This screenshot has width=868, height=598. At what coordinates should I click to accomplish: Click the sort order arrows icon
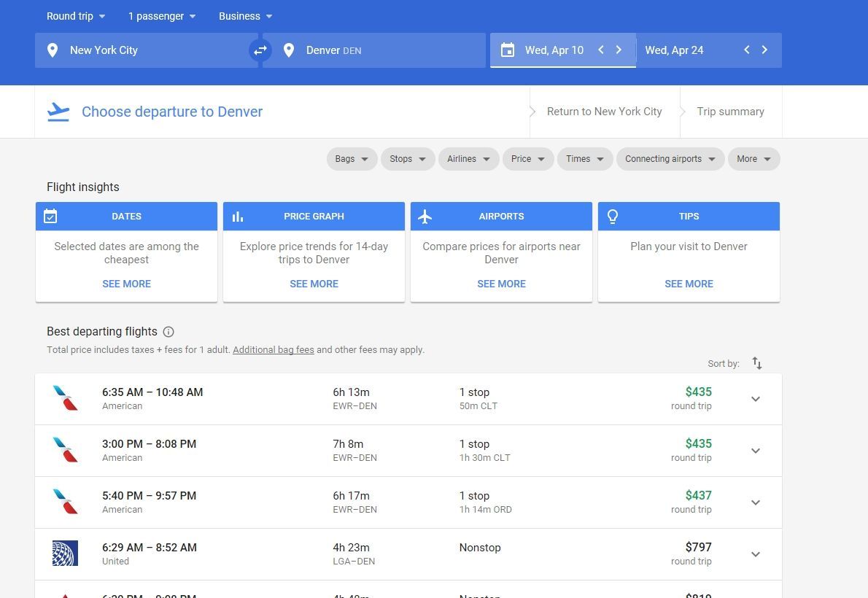coord(756,363)
